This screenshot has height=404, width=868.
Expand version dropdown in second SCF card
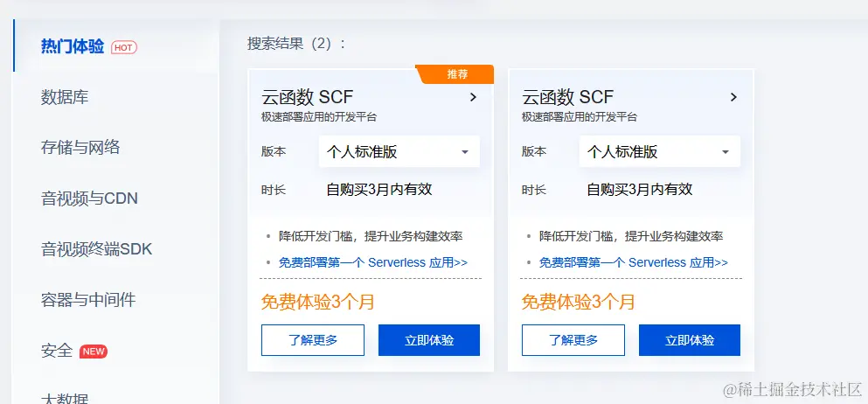coord(659,152)
